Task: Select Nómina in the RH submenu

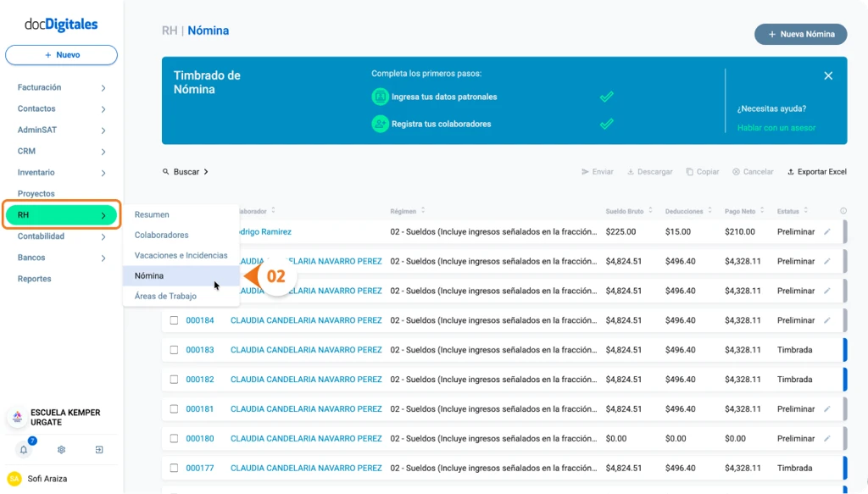Action: pos(181,275)
